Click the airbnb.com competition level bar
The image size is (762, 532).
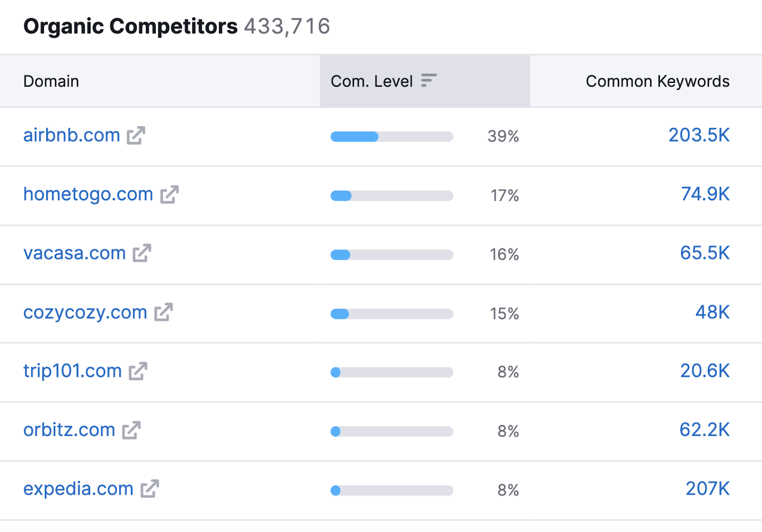click(x=391, y=137)
